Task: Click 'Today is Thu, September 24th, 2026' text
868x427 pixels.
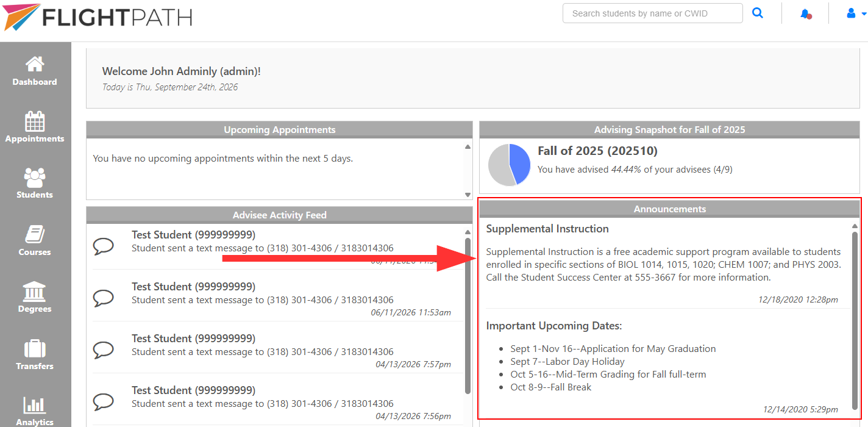Action: point(170,87)
